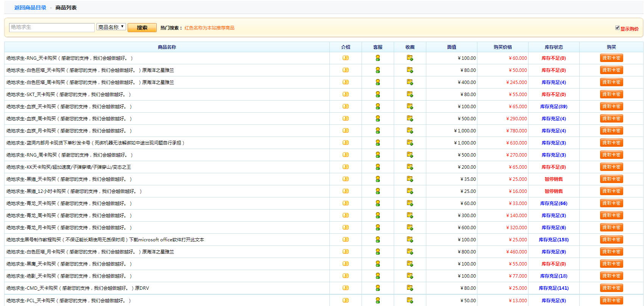
Task: Intro icon for 蓝洞内部月卡 row
Action: click(346, 143)
